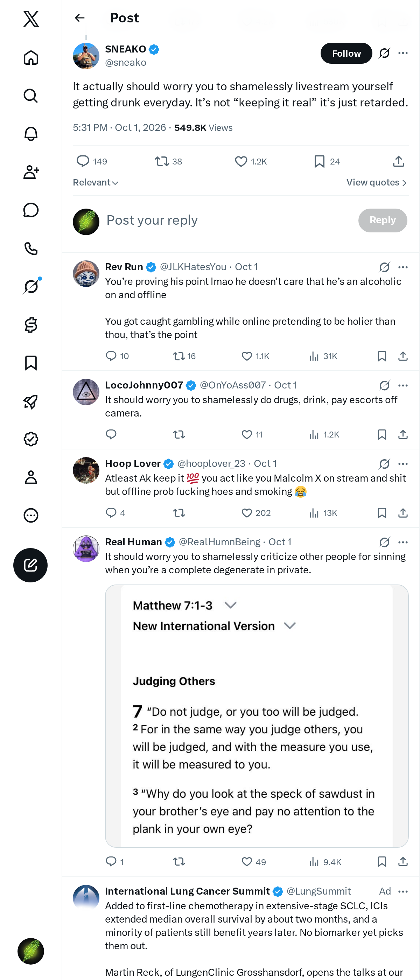Image resolution: width=420 pixels, height=980 pixels.
Task: Click the Post your reply field
Action: click(x=228, y=220)
